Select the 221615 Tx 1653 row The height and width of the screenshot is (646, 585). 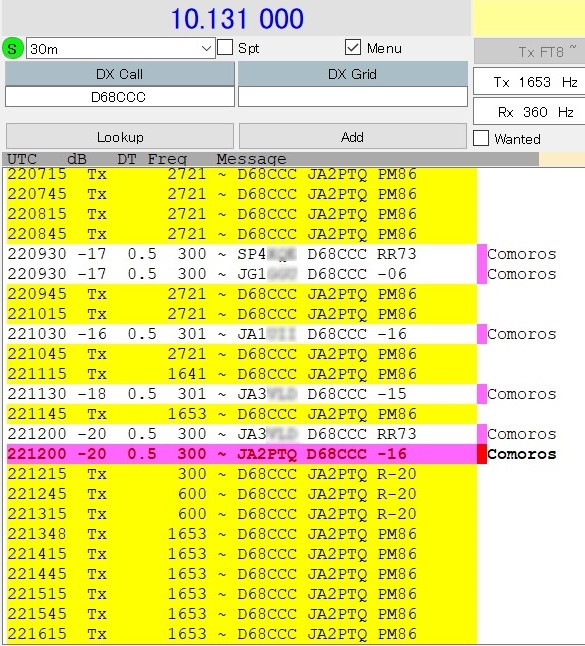[242, 634]
